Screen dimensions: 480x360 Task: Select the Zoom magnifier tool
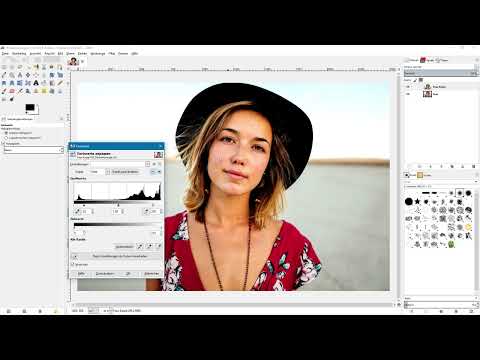tap(12, 75)
